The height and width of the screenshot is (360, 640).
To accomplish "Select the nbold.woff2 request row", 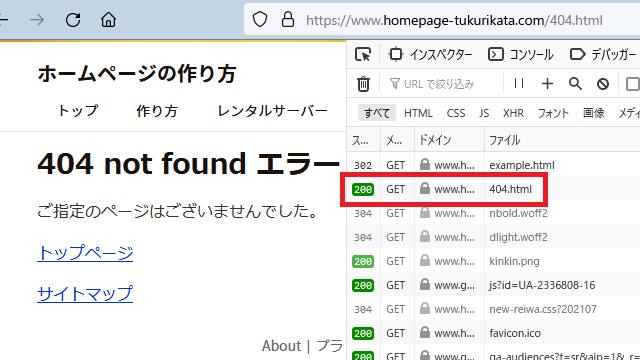I will tap(493, 213).
